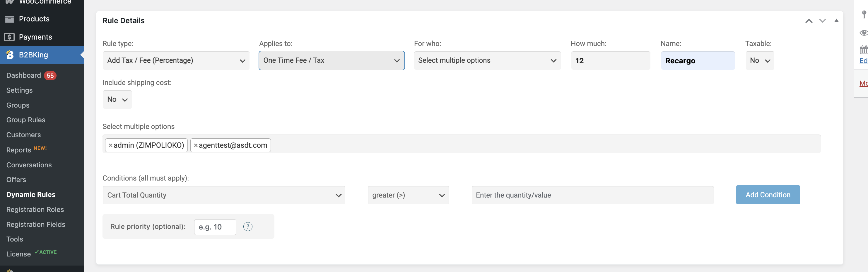Screen dimensions: 868x272
Task: Remove agenttest@asdt.com tag
Action: tap(196, 145)
